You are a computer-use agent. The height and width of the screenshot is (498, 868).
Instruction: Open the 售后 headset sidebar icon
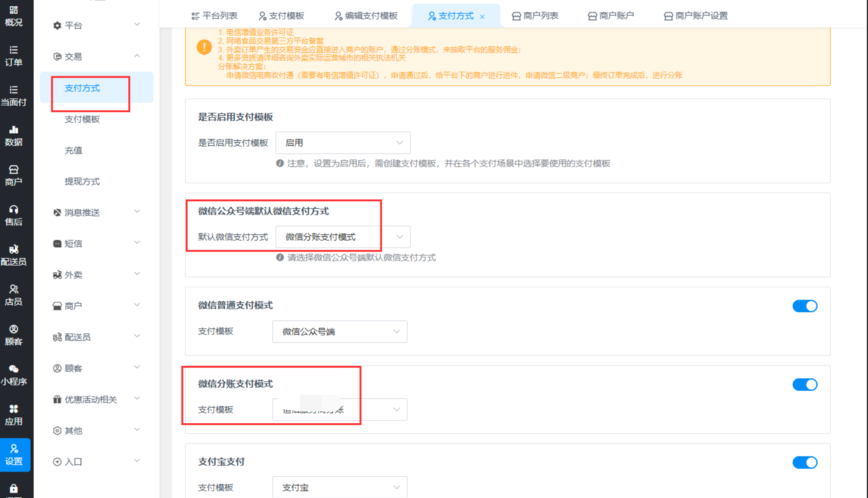pos(14,215)
